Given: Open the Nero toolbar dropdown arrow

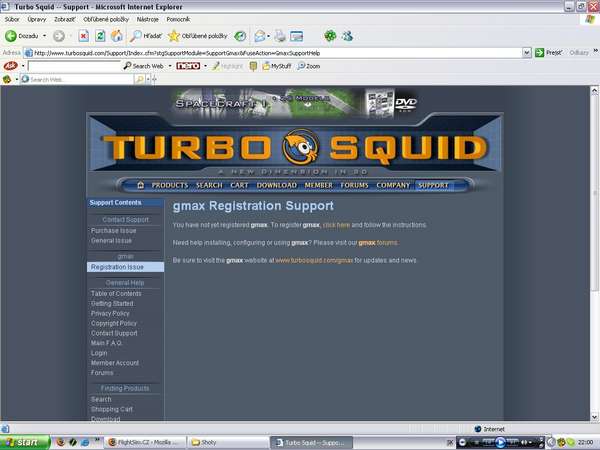Looking at the screenshot, I should click(205, 66).
